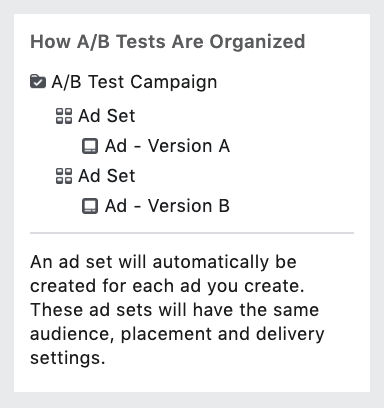Open the Ad - Version A entry
384x408 pixels.
coord(167,146)
